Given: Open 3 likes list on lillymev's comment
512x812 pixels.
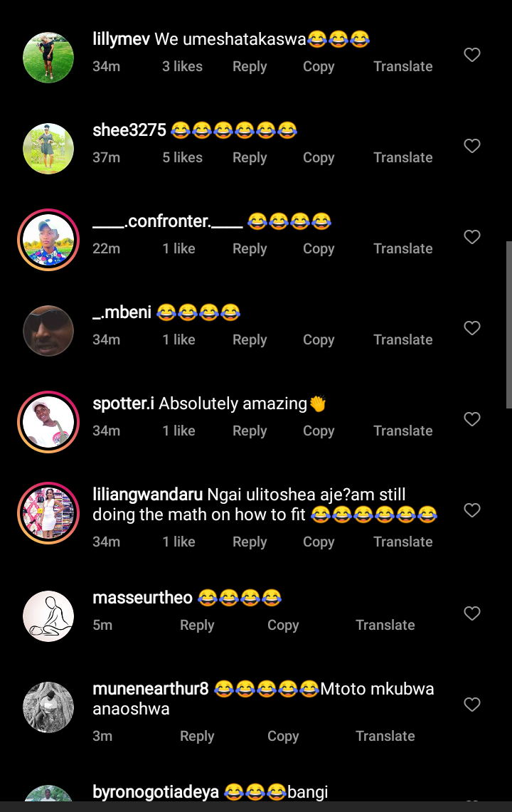Looking at the screenshot, I should 182,66.
